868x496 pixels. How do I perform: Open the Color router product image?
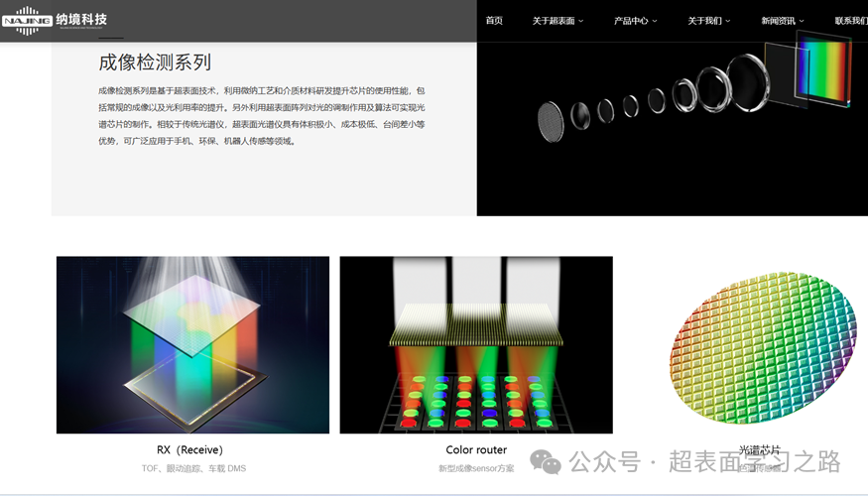(x=475, y=344)
